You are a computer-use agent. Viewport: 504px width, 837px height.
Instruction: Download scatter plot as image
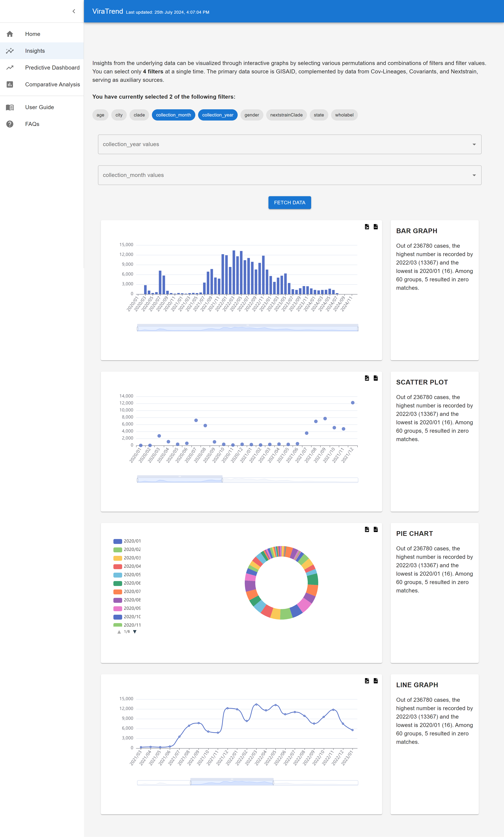coord(367,378)
